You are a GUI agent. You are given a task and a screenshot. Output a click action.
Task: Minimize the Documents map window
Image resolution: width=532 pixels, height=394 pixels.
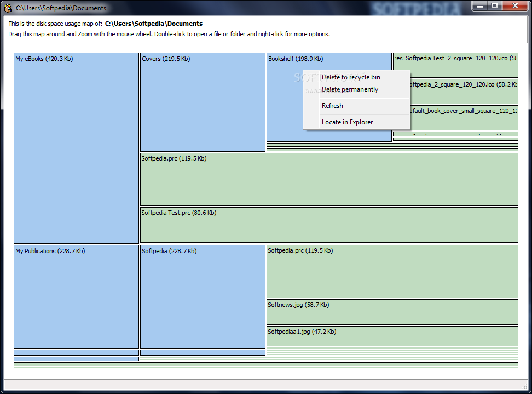[480, 6]
